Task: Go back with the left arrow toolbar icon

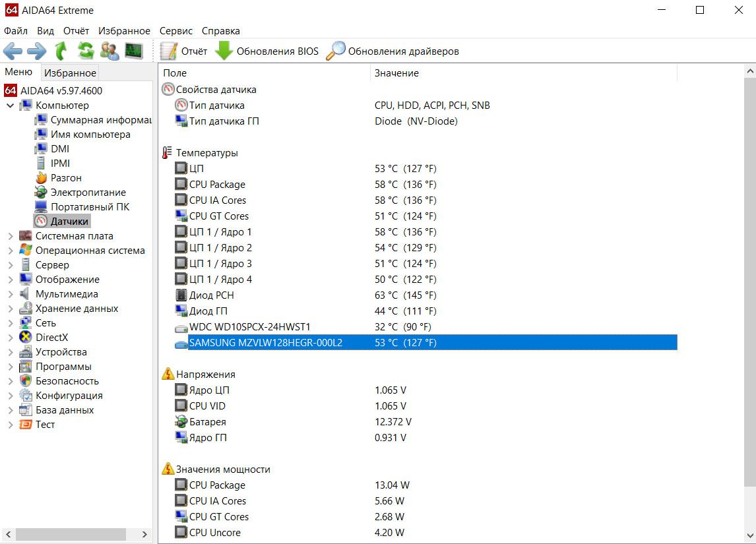Action: (x=13, y=51)
